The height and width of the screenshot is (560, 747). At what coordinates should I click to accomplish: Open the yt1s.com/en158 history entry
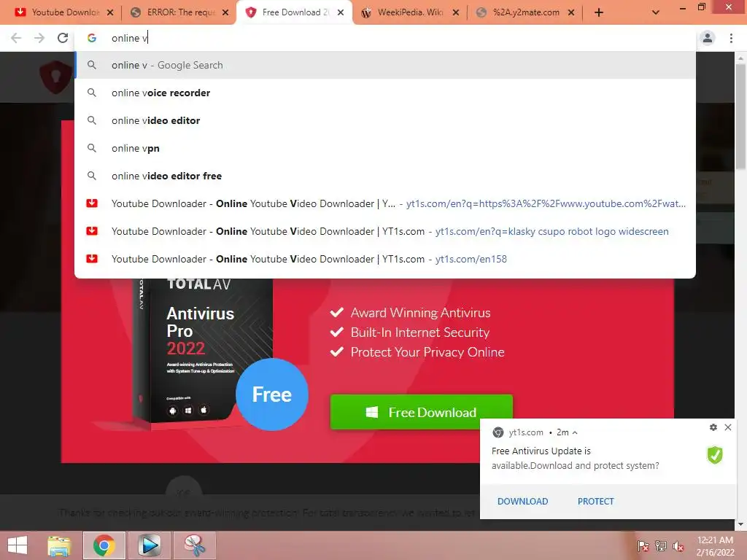385,259
